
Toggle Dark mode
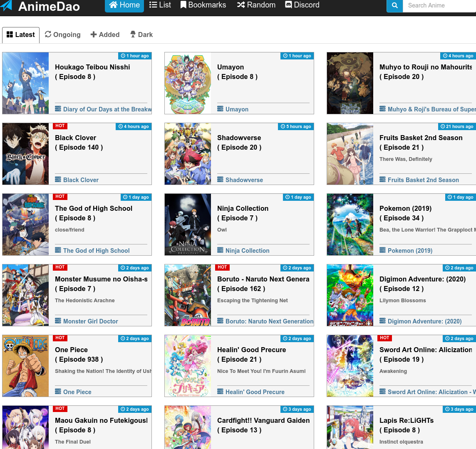(x=141, y=35)
